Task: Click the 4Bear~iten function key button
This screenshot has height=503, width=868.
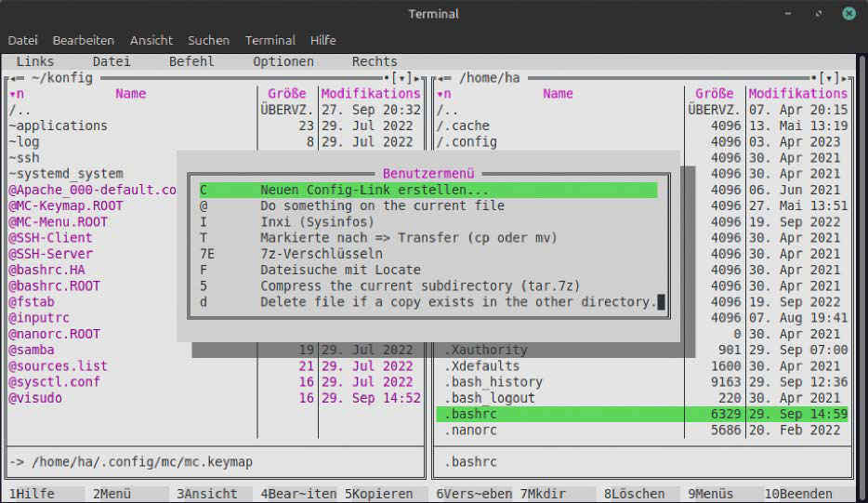Action: tap(298, 494)
